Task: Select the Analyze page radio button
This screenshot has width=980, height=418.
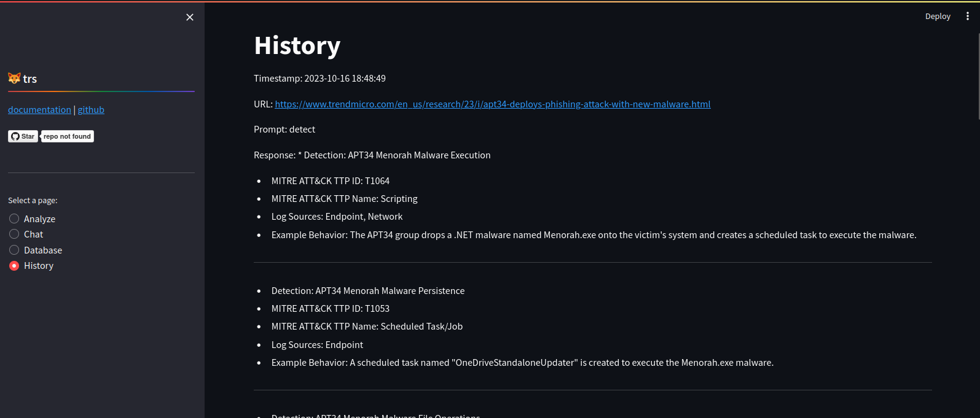Action: 14,219
